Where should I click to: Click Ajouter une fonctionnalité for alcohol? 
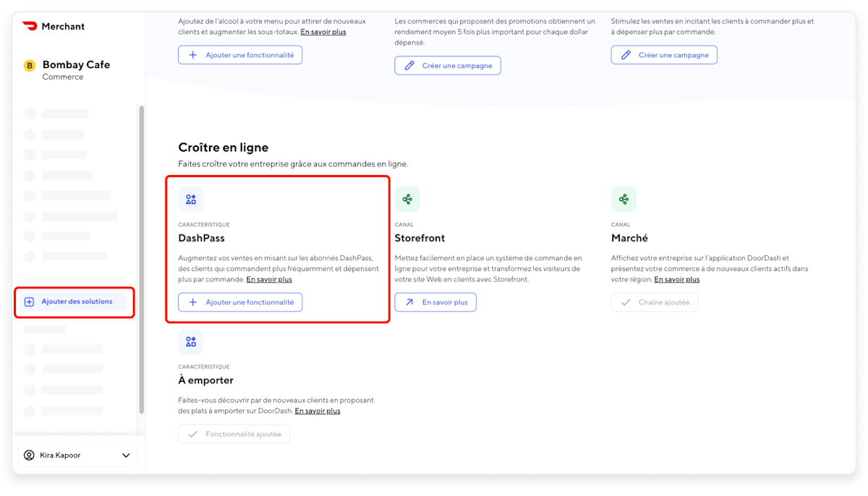[x=240, y=55]
